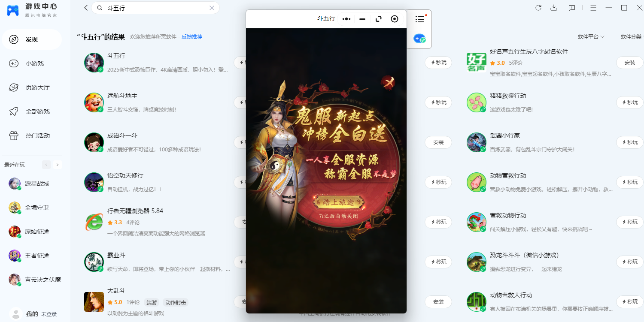The width and height of the screenshot is (644, 322).
Task: Expand the 软件分类 filter dropdown
Action: [632, 37]
